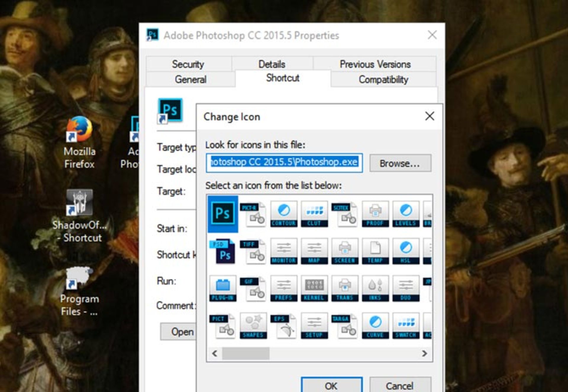
Task: Click the icon file path field
Action: point(284,163)
